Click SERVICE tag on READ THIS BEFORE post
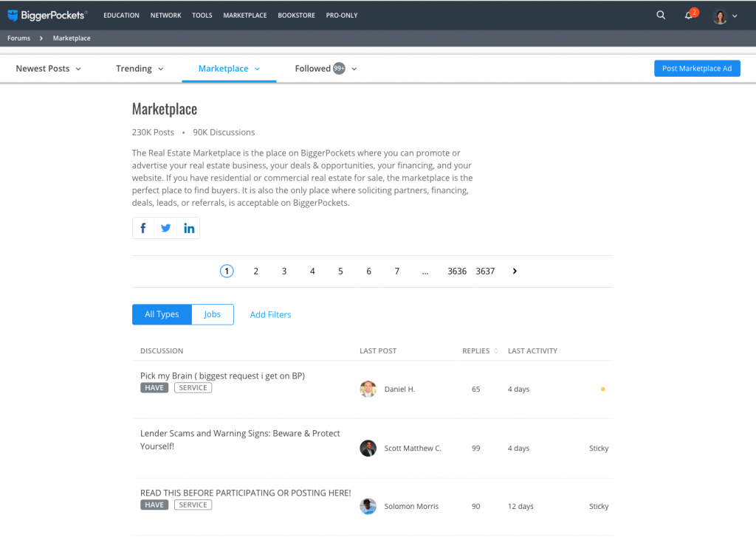Viewport: 756px width, 540px height. click(193, 505)
